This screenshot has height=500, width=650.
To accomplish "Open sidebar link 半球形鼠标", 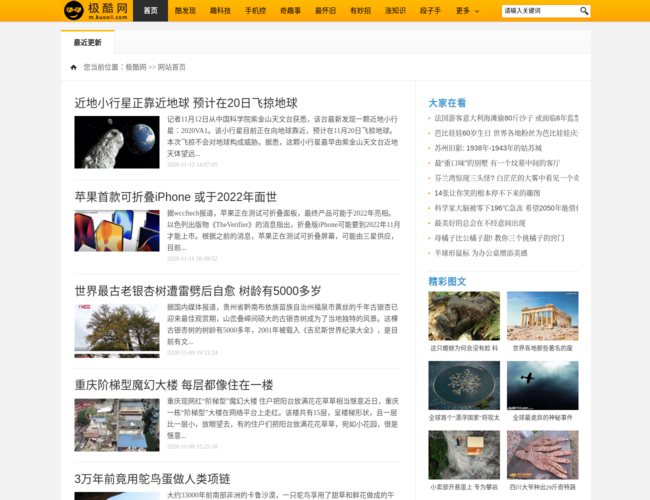I will (x=481, y=253).
